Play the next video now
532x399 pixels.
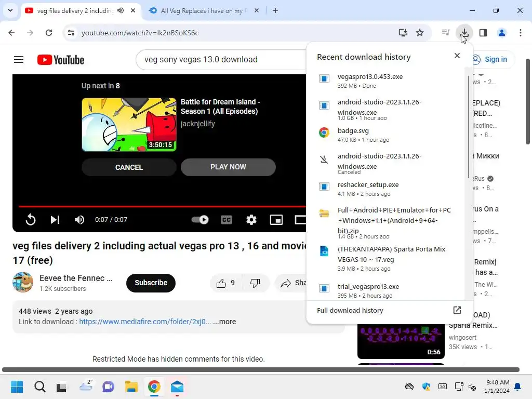[x=228, y=167]
